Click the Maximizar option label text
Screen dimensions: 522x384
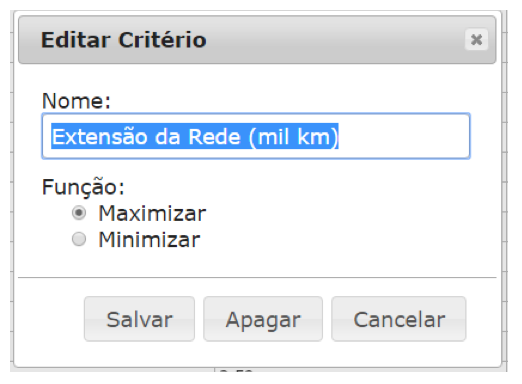pyautogui.click(x=152, y=213)
